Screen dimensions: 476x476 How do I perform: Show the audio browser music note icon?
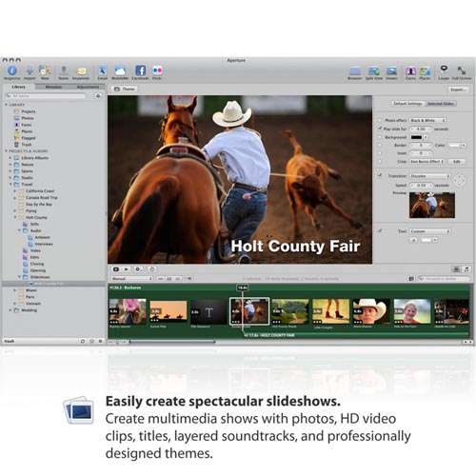pyautogui.click(x=466, y=269)
